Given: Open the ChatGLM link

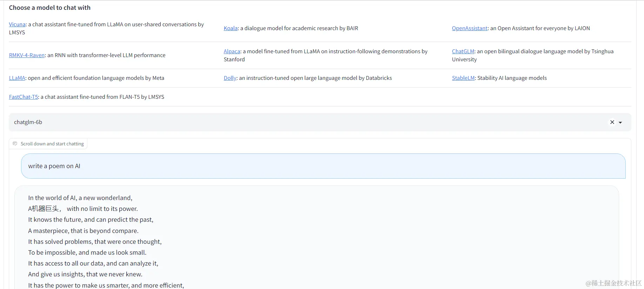Looking at the screenshot, I should point(463,51).
